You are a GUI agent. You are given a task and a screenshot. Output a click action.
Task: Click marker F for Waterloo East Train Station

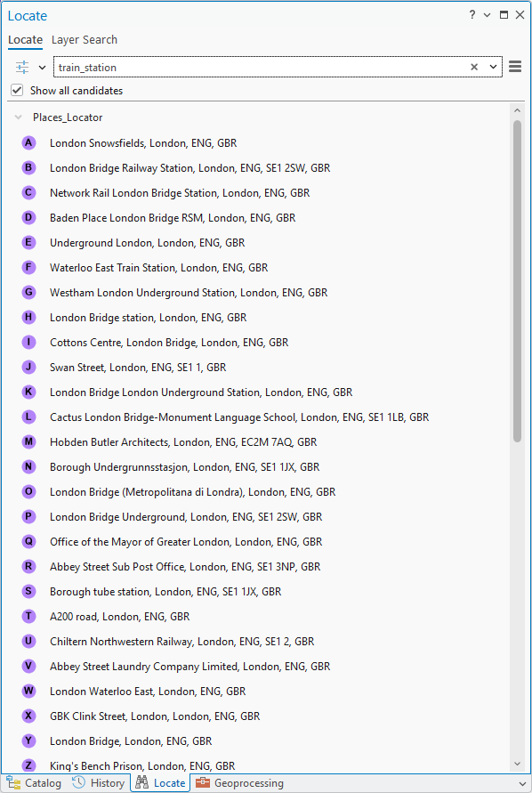pyautogui.click(x=28, y=268)
